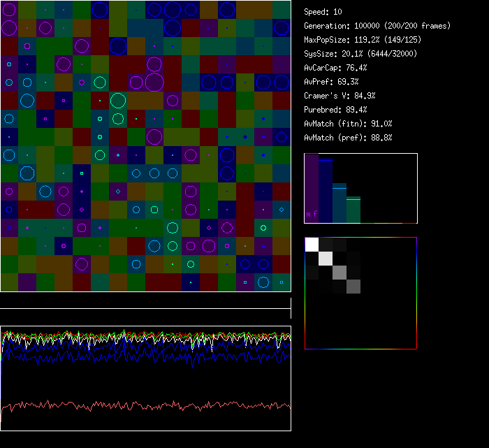The image size is (489, 448).
Task: Select the teal histogram bar
Action: click(x=340, y=203)
